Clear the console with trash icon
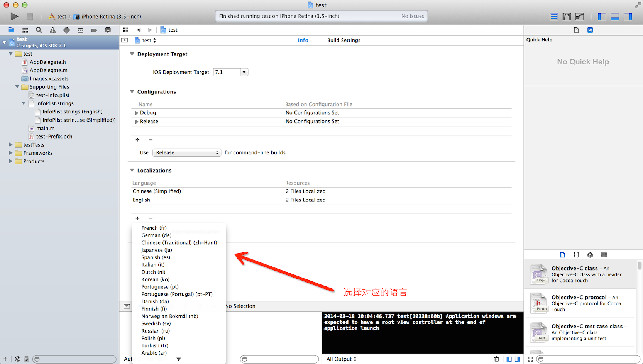Image resolution: width=643 pixels, height=364 pixels. (x=497, y=359)
